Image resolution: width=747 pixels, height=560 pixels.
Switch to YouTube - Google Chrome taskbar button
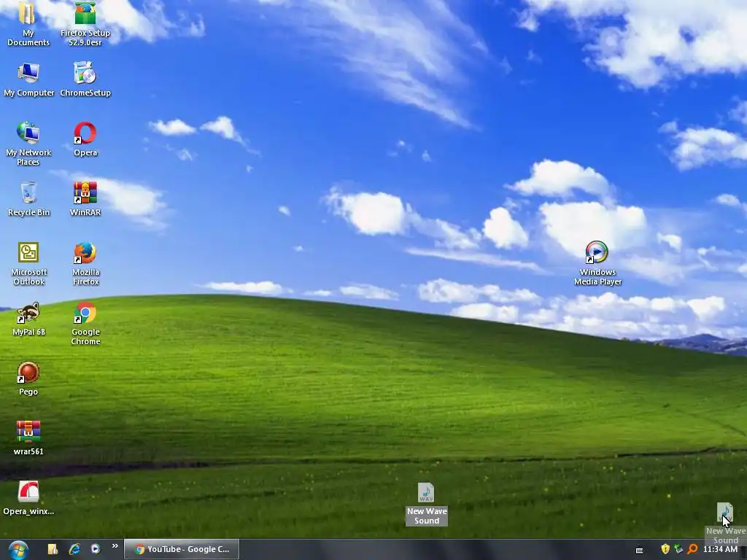click(x=182, y=549)
